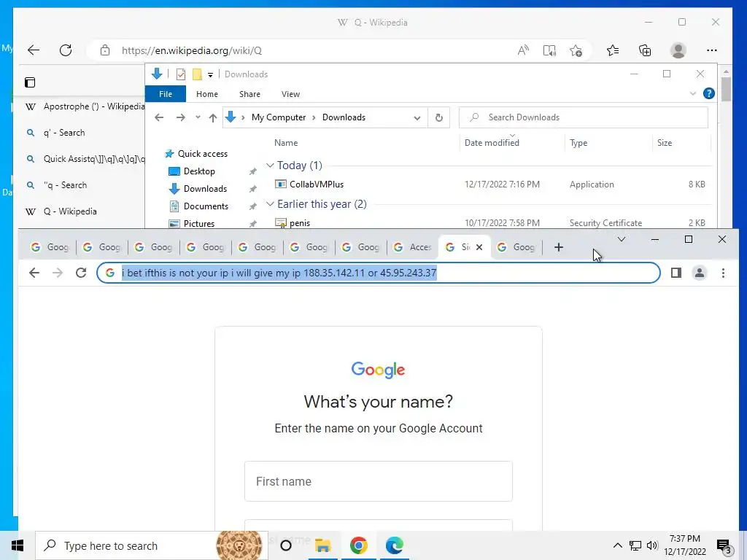Open Edge Favorites list icon
This screenshot has height=560, width=747.
pyautogui.click(x=613, y=50)
